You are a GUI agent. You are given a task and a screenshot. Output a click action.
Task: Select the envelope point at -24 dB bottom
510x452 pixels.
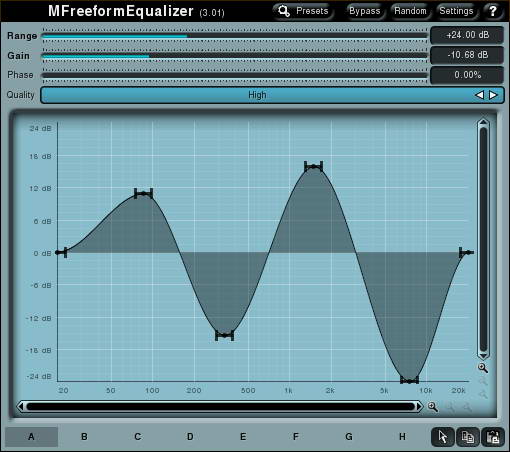click(x=409, y=380)
